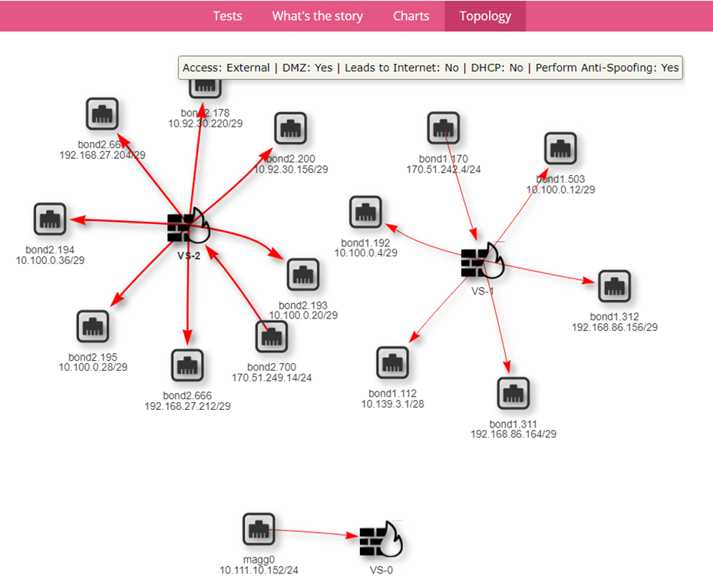The image size is (713, 588).
Task: Switch to the Tests tab
Action: [227, 15]
